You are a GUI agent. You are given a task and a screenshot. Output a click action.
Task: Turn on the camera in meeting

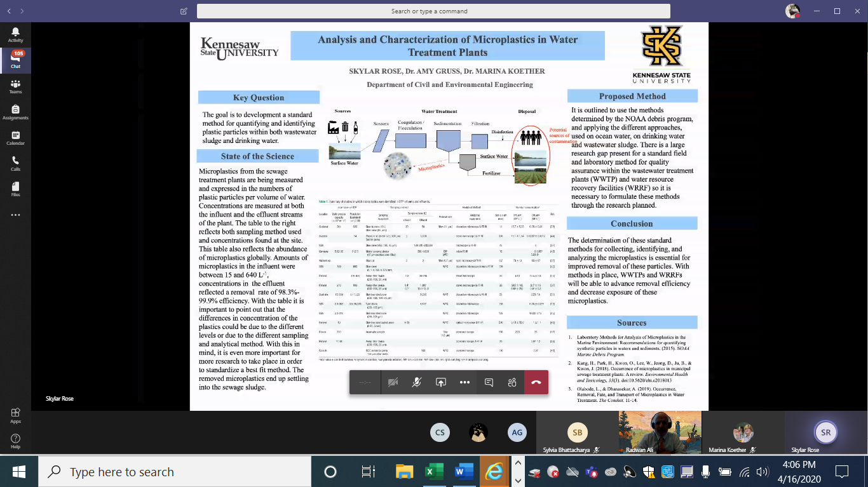(x=393, y=382)
